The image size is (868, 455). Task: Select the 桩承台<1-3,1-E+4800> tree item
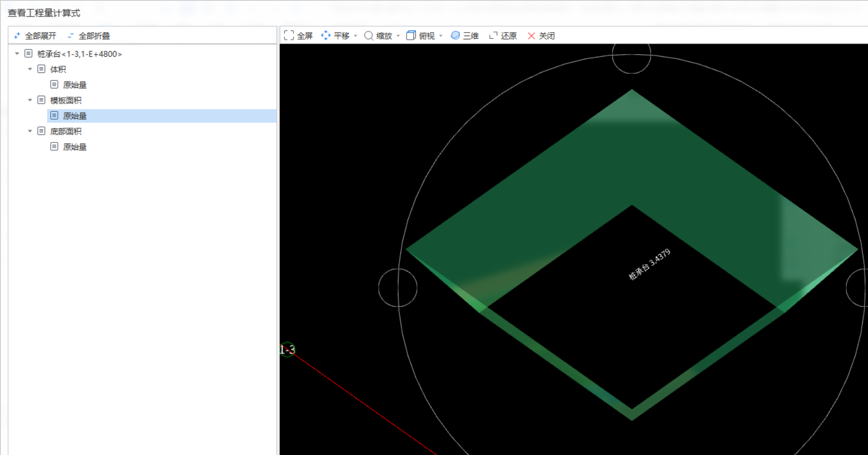80,54
